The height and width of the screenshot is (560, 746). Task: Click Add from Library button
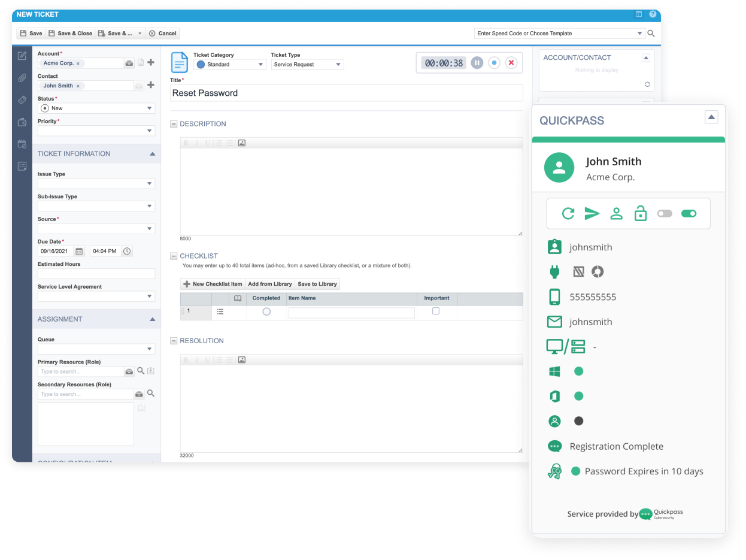[x=270, y=284]
